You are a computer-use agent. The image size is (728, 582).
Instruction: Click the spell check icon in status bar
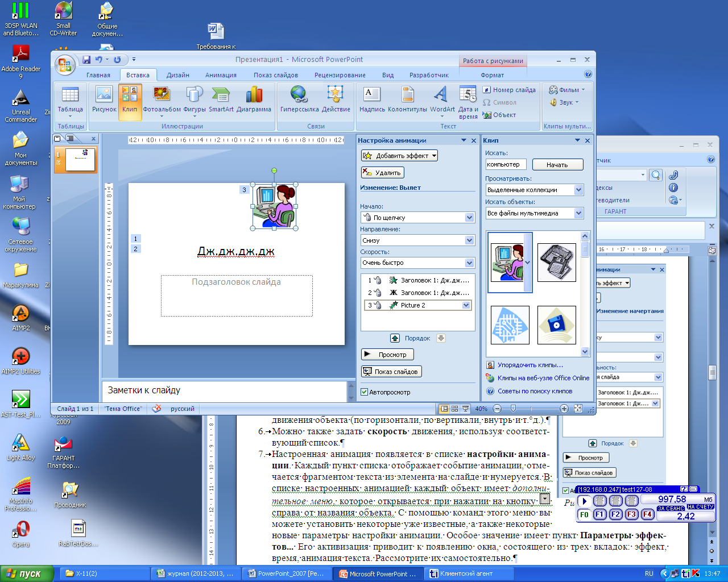pos(157,409)
